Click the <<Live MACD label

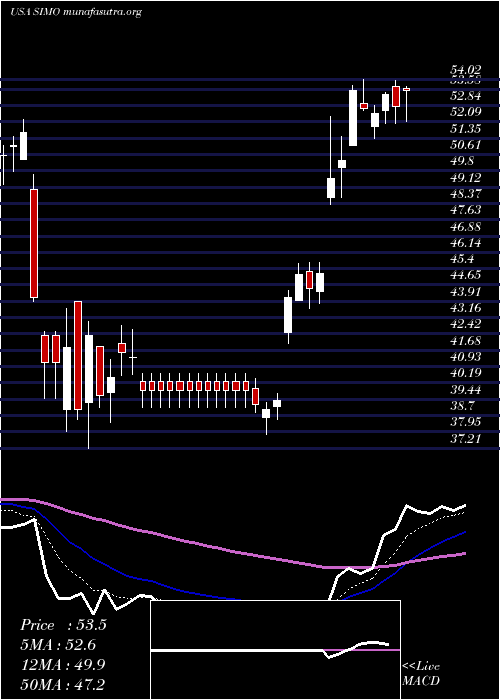(x=421, y=673)
